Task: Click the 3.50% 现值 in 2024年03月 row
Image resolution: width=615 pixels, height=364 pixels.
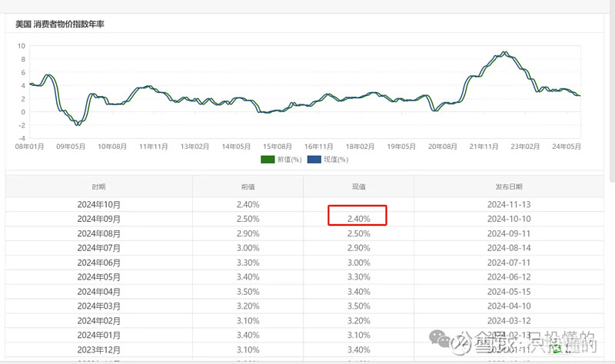Action: (x=358, y=306)
